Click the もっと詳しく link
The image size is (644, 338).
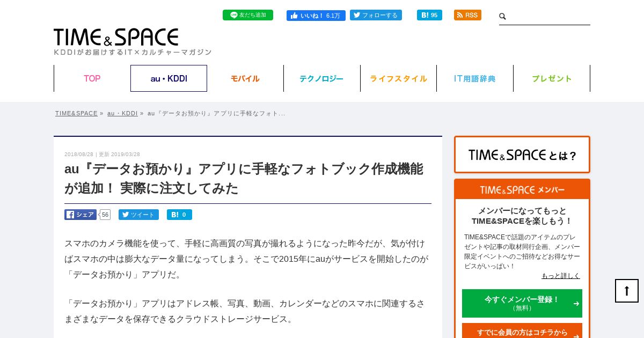[x=561, y=276]
